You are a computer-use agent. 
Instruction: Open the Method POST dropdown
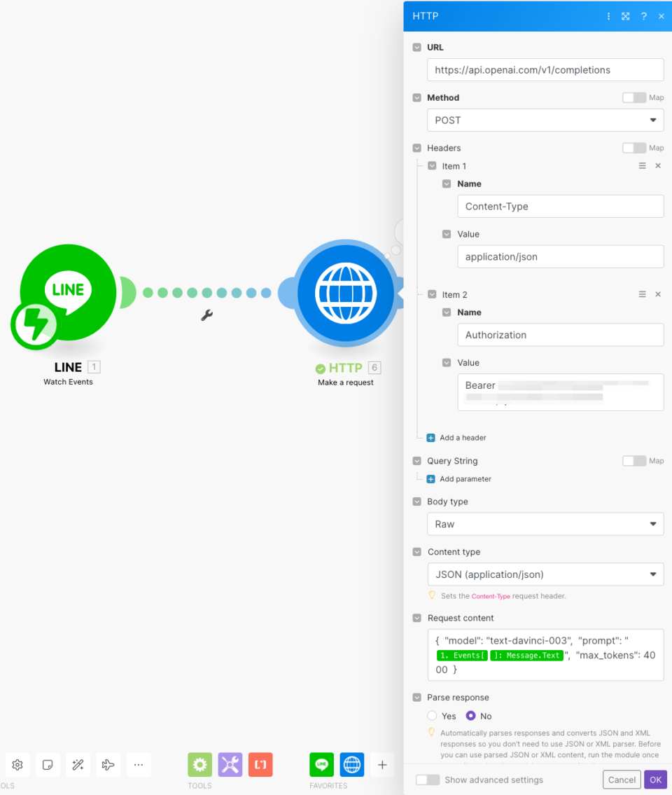tap(545, 120)
